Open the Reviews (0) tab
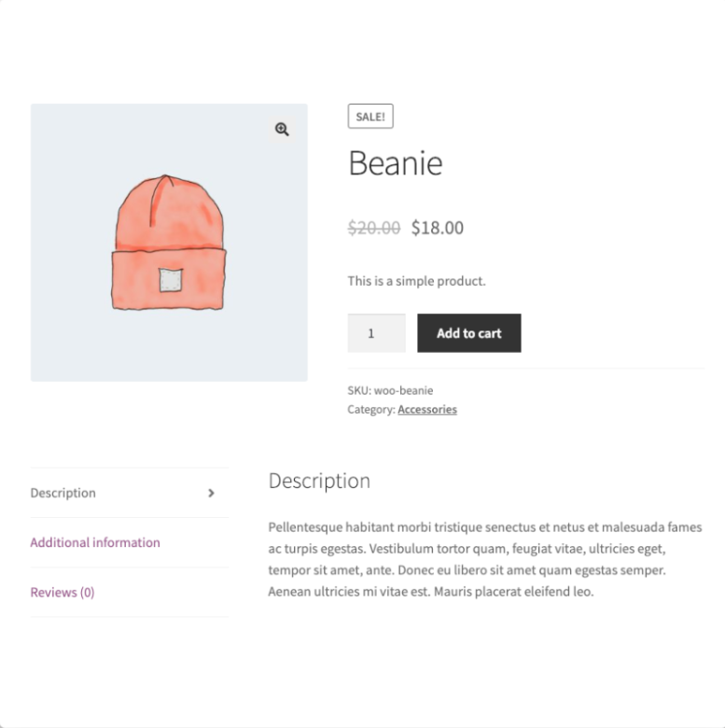This screenshot has width=725, height=728. pos(63,592)
